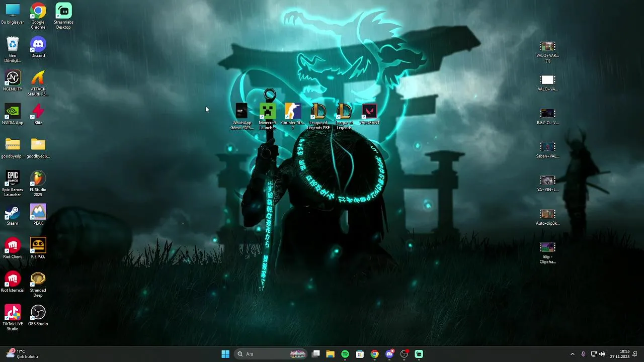Viewport: 644px width, 362px height.
Task: Select the klip - Clipcha... file
Action: click(548, 253)
